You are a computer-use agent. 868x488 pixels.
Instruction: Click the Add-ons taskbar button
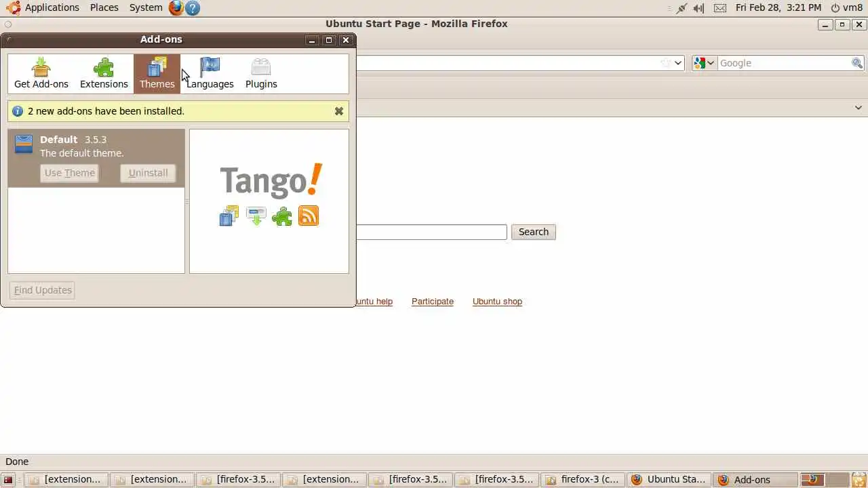click(x=755, y=479)
